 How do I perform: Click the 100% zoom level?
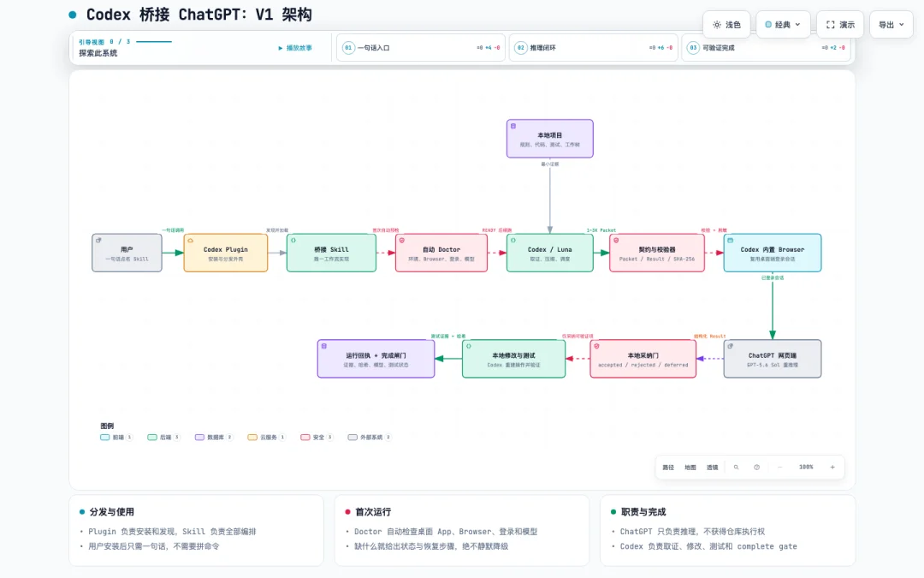(806, 468)
